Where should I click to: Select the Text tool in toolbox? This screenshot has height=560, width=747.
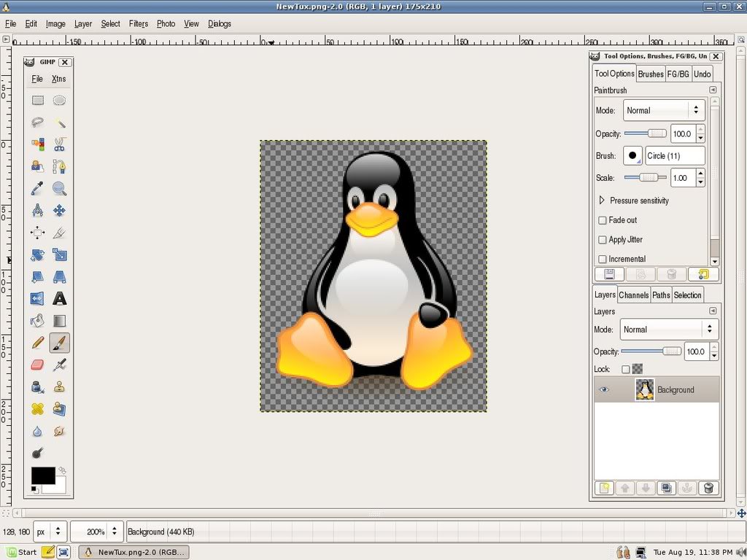coord(60,298)
